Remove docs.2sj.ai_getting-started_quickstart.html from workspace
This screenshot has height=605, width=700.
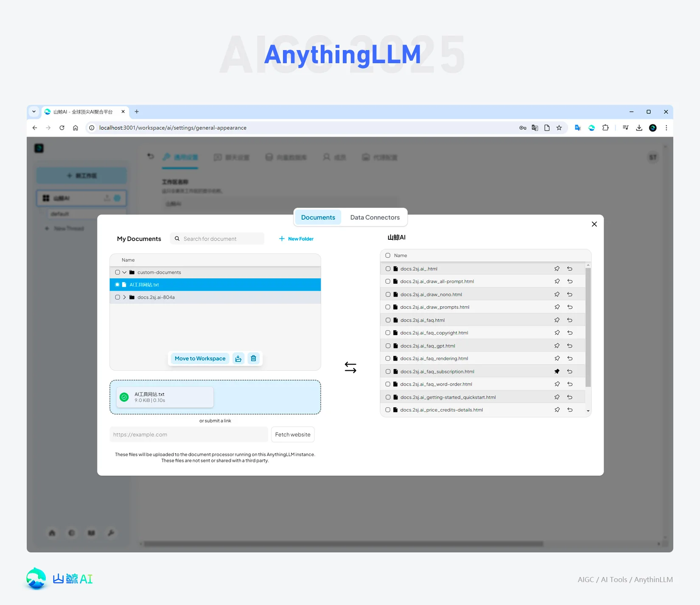point(570,397)
